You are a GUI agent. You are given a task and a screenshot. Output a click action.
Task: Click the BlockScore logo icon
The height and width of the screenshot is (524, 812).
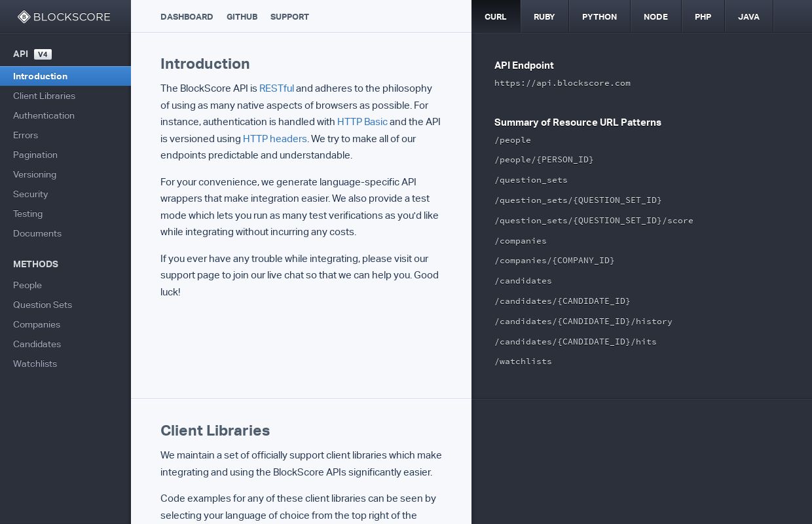click(x=24, y=17)
